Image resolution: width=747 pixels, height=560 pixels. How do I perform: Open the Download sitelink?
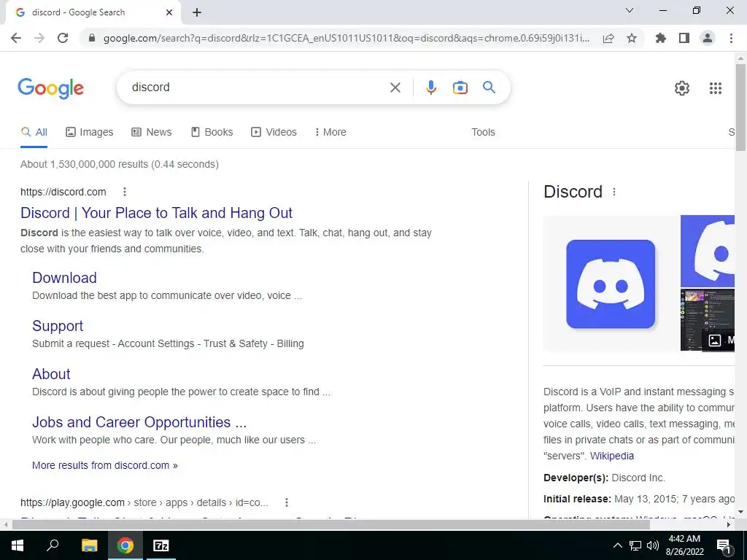[64, 278]
